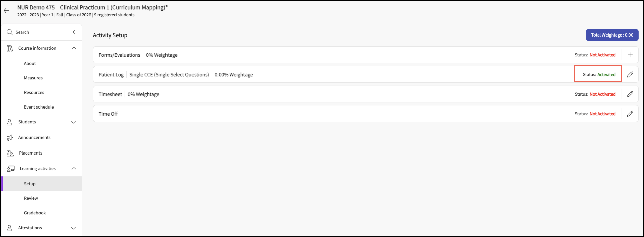Viewport: 644px width, 237px height.
Task: Click the back arrow next to course title
Action: pos(6,10)
